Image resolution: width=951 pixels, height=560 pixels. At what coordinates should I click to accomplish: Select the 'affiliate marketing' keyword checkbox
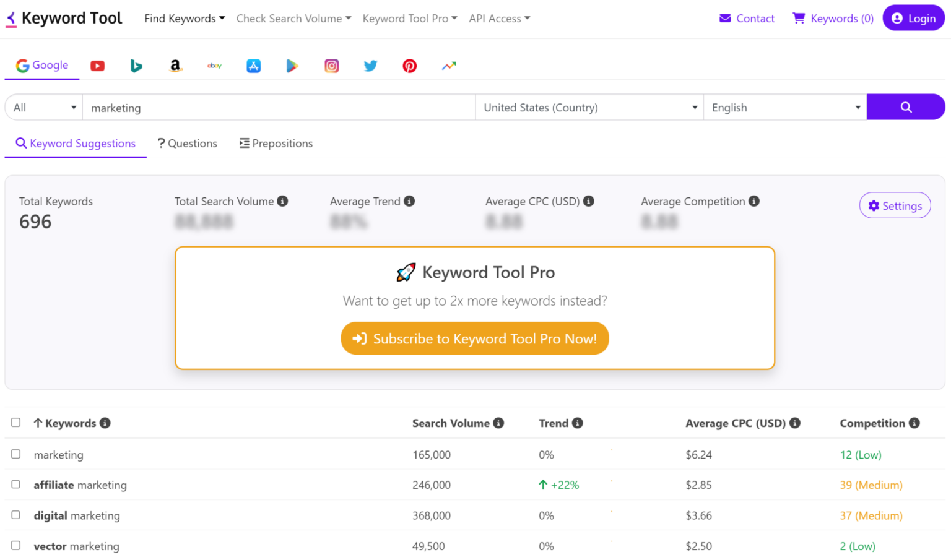[x=15, y=485]
